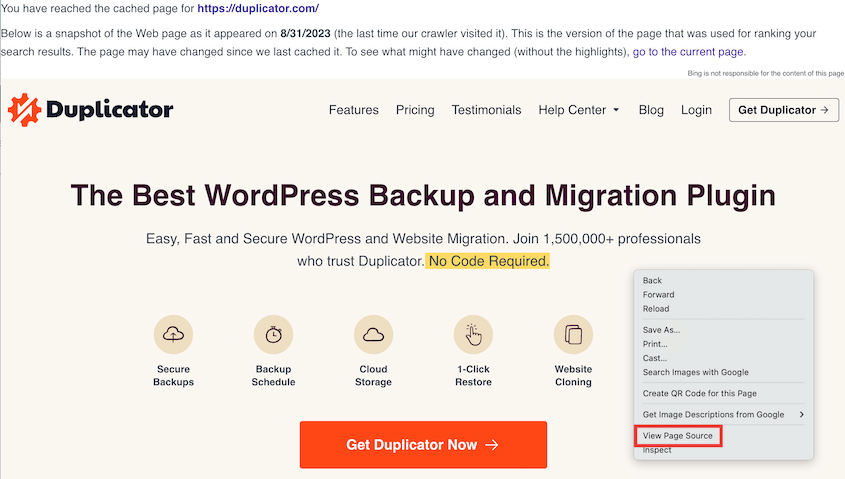Click the highlighted 'No Code Required.' text
The width and height of the screenshot is (845, 479).
coord(488,261)
